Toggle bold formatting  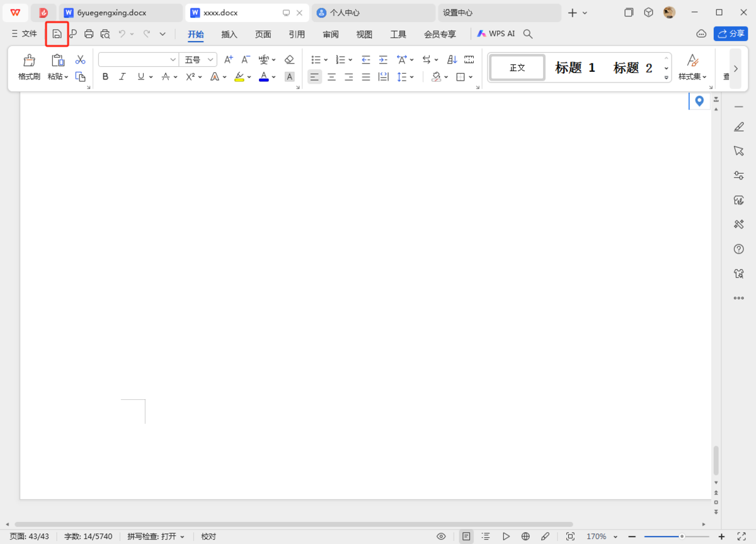click(105, 77)
